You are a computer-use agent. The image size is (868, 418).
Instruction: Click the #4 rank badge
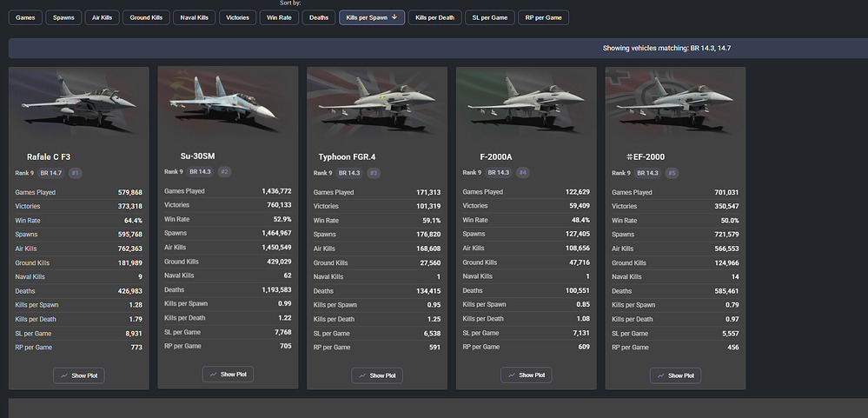click(522, 173)
